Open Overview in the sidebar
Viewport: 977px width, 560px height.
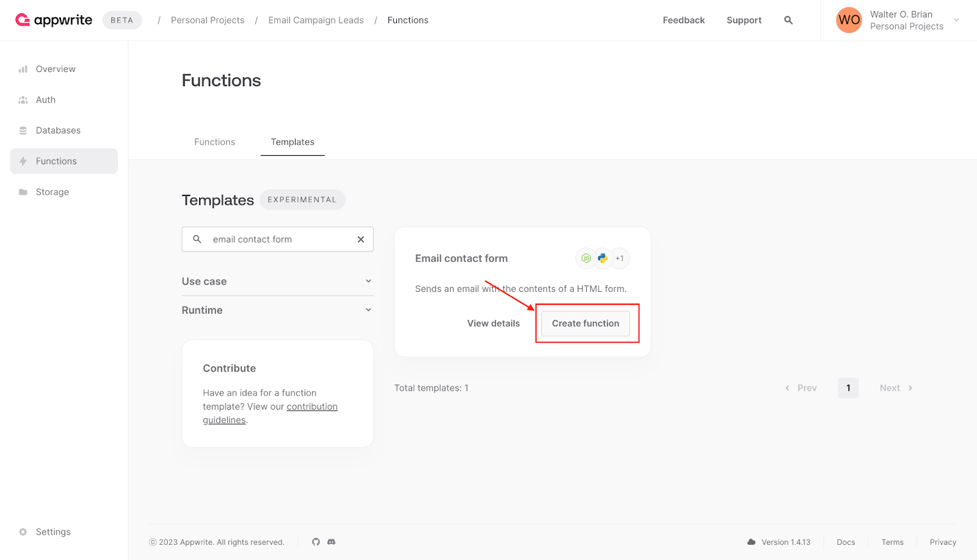click(x=64, y=69)
